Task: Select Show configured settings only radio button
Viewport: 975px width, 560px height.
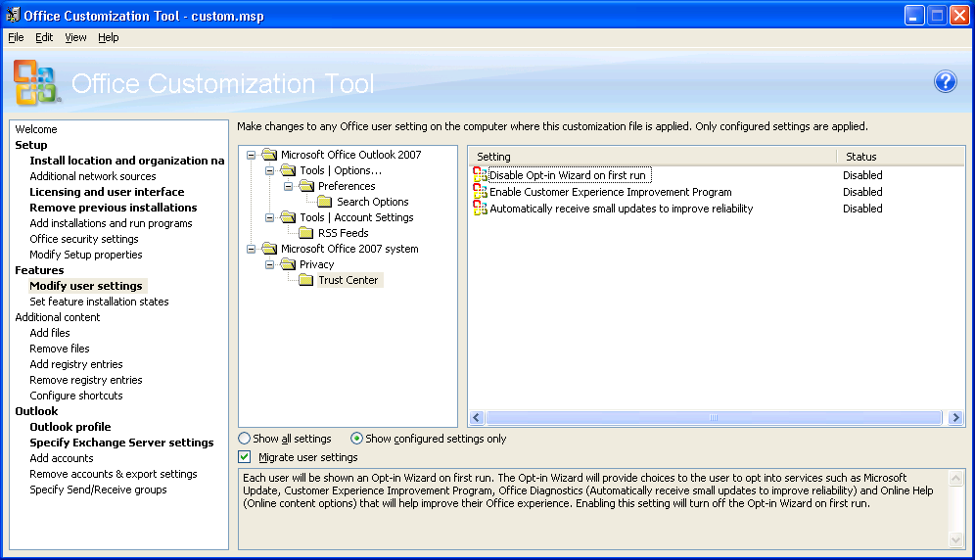Action: [x=356, y=439]
